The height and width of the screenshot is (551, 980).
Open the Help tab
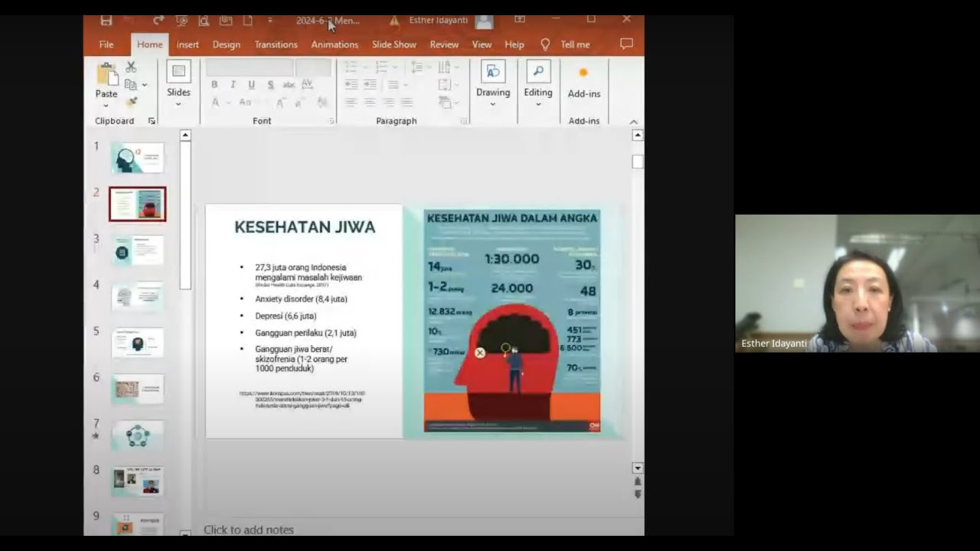pos(514,44)
